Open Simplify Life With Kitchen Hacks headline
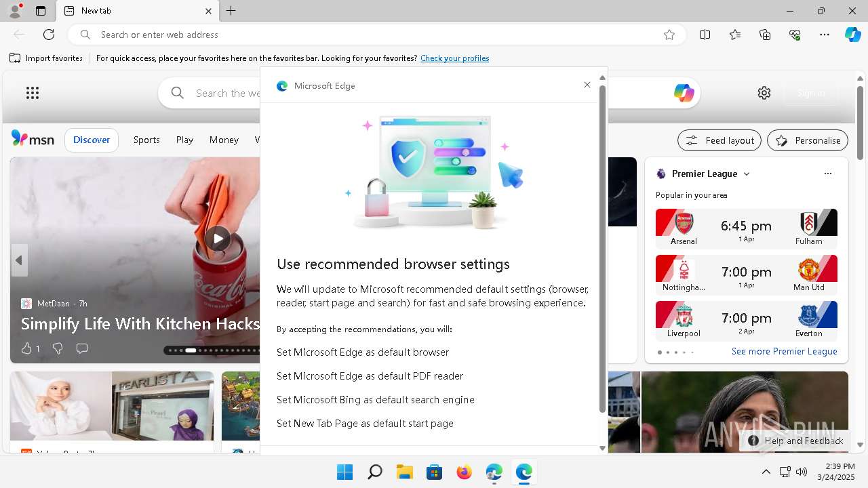This screenshot has height=488, width=868. point(140,324)
